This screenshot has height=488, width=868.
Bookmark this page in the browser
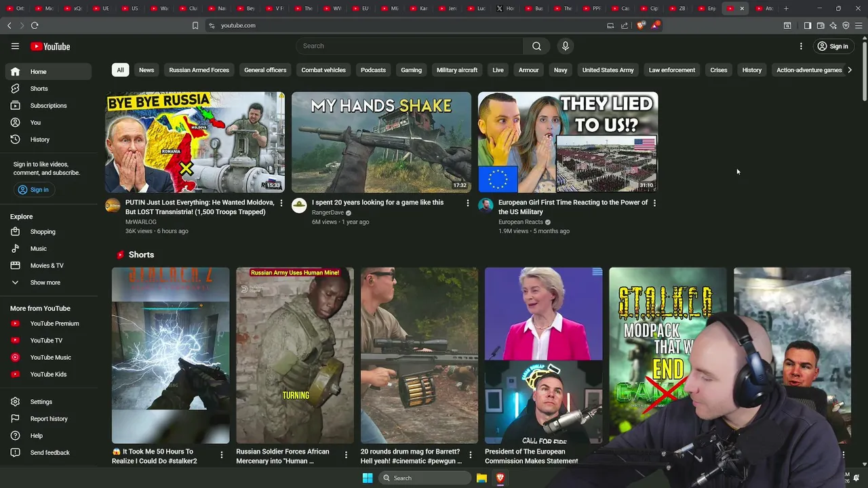click(195, 25)
